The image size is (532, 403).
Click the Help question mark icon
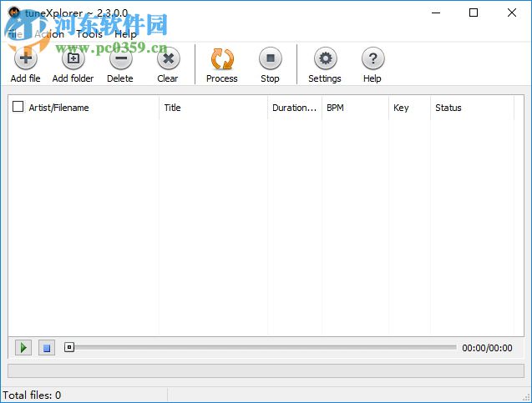point(372,58)
